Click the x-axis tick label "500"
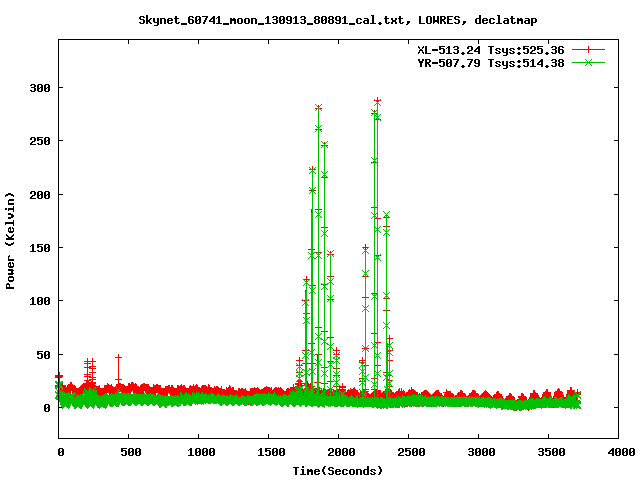Viewport: 640px width, 480px height. click(131, 452)
